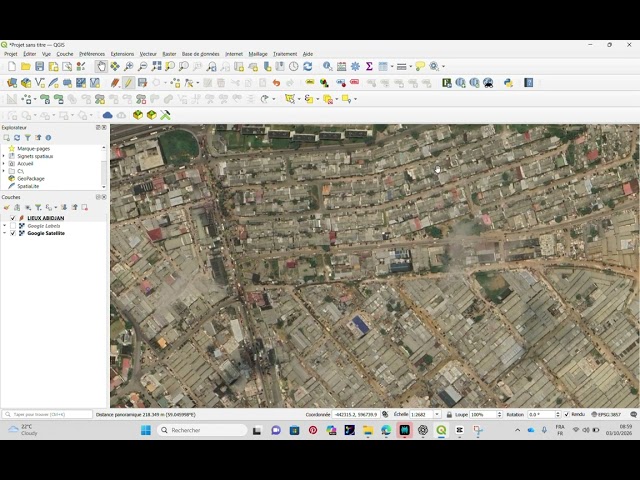Collapse the Google Satellite layer node
Viewport: 640px width, 480px height.
[x=4, y=233]
